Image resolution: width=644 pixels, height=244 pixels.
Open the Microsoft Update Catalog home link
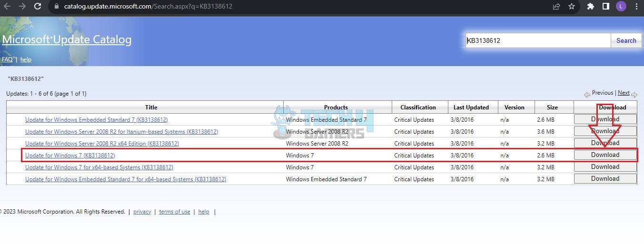67,40
